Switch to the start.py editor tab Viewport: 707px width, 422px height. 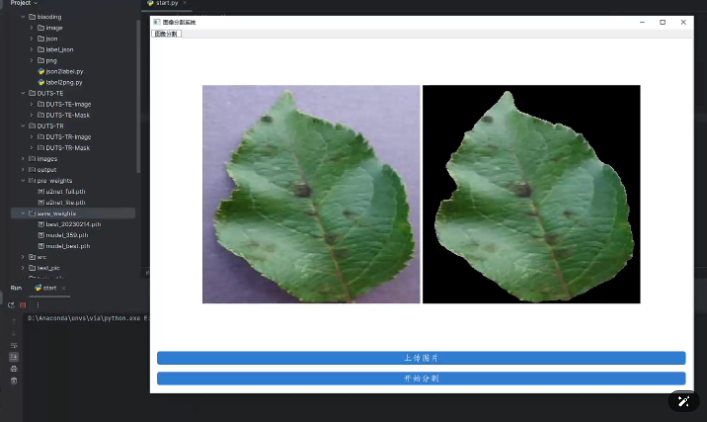[167, 3]
